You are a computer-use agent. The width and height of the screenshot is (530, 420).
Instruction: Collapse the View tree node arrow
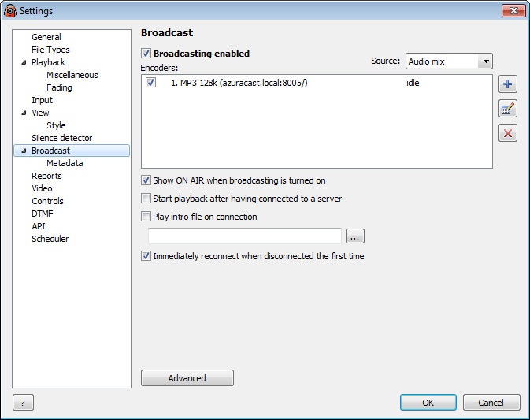click(x=24, y=113)
